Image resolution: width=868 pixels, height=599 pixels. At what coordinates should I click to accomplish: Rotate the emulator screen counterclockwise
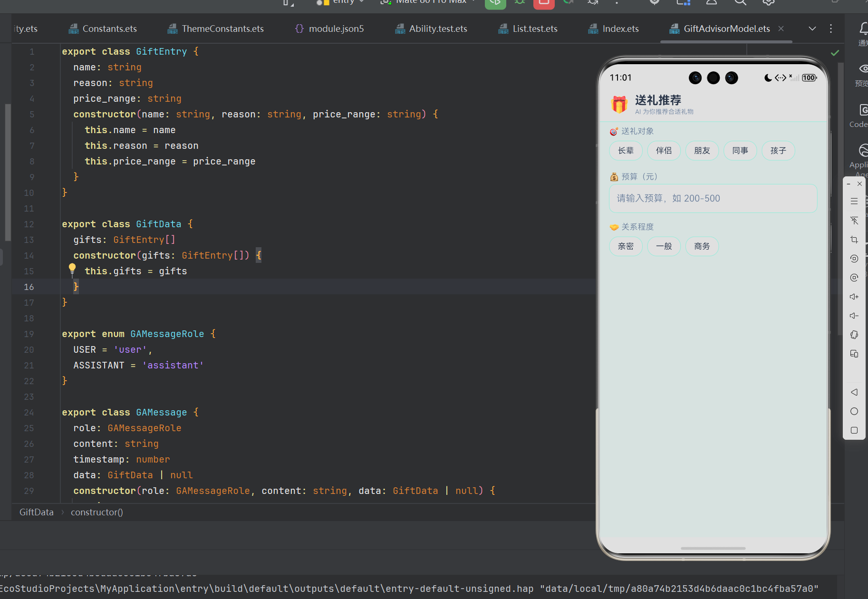[854, 259]
